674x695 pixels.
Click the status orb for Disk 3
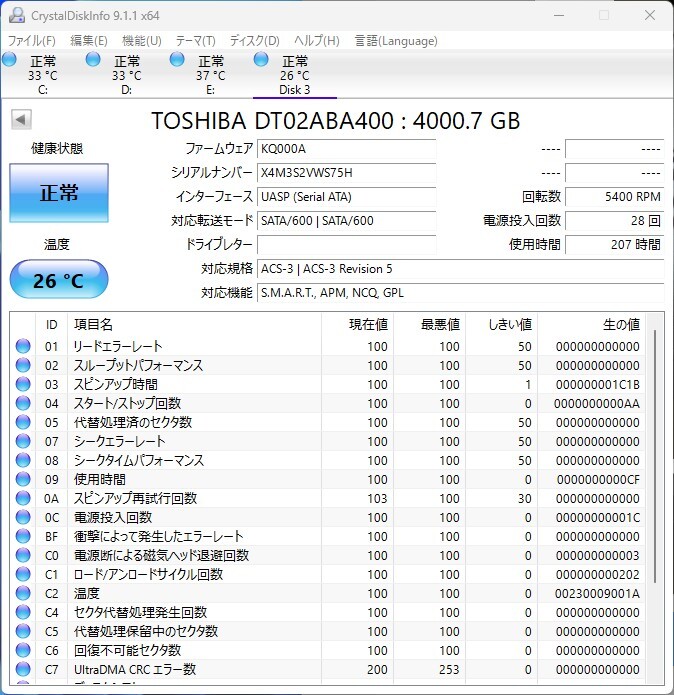pyautogui.click(x=261, y=59)
